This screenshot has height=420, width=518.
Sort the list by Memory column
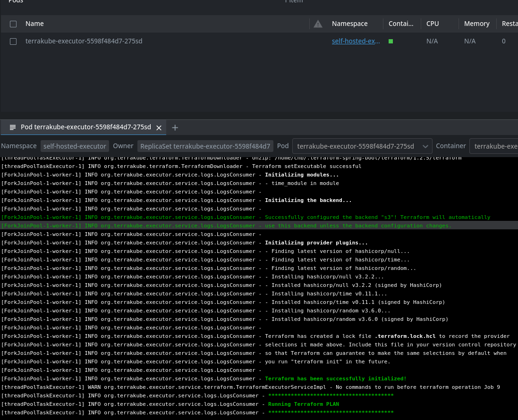[x=476, y=24]
